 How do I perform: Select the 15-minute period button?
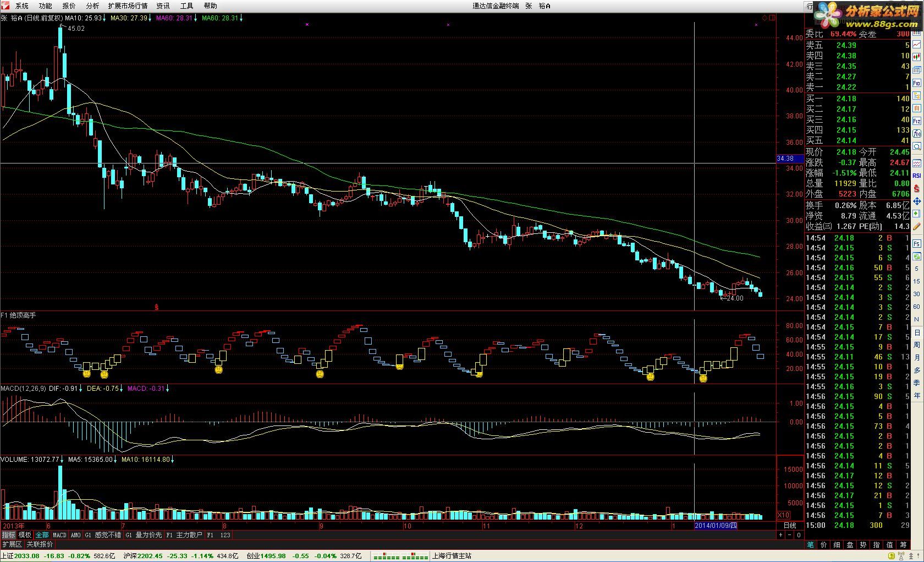pos(917,281)
